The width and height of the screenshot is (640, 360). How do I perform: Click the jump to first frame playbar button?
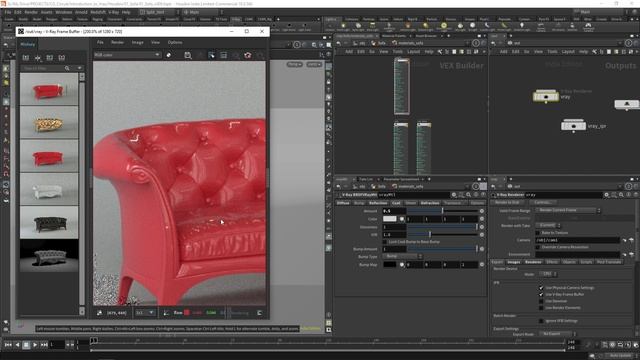coord(8,345)
